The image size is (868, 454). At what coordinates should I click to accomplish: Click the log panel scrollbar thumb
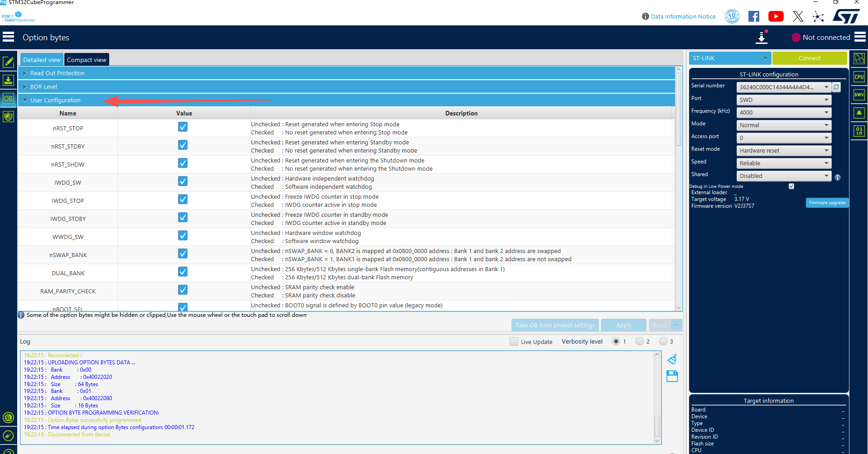click(x=657, y=426)
